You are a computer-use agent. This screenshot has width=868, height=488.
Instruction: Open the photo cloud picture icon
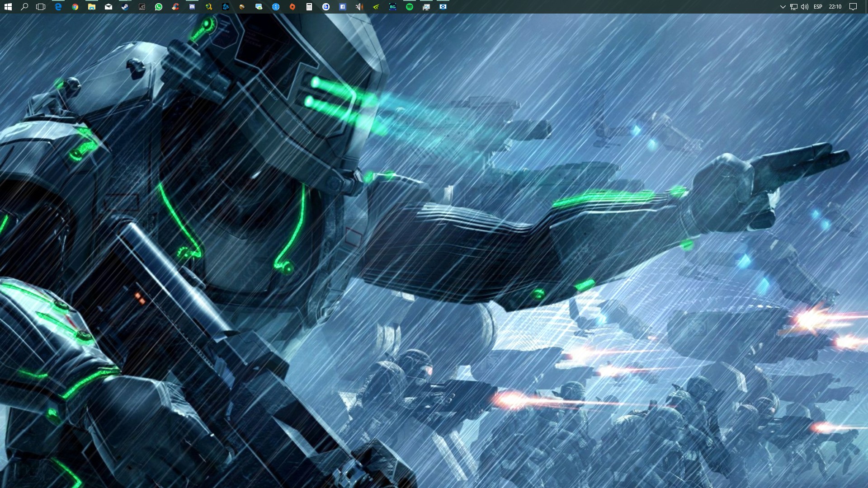[259, 7]
